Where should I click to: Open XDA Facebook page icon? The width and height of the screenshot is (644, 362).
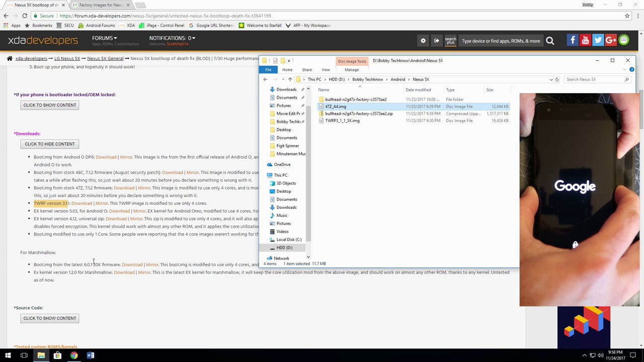[573, 41]
